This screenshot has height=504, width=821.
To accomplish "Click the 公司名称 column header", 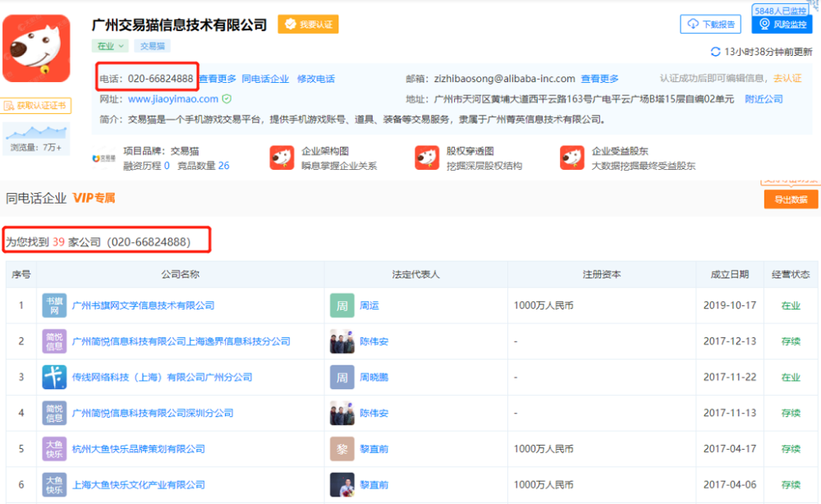I will click(180, 274).
